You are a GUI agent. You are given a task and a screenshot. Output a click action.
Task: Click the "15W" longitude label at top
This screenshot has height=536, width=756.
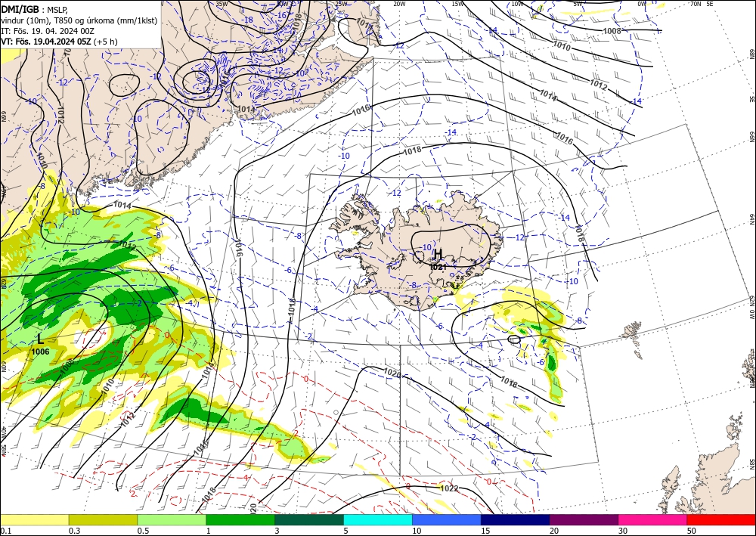coord(458,4)
